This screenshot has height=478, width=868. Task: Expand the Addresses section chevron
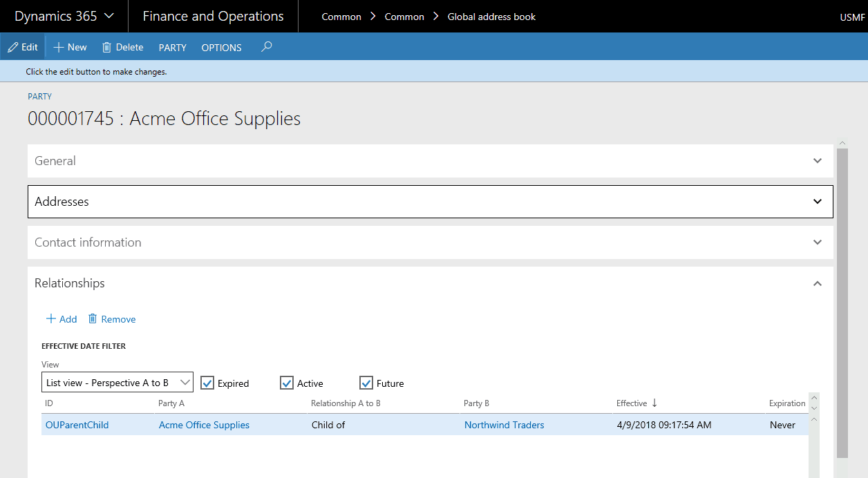tap(818, 202)
